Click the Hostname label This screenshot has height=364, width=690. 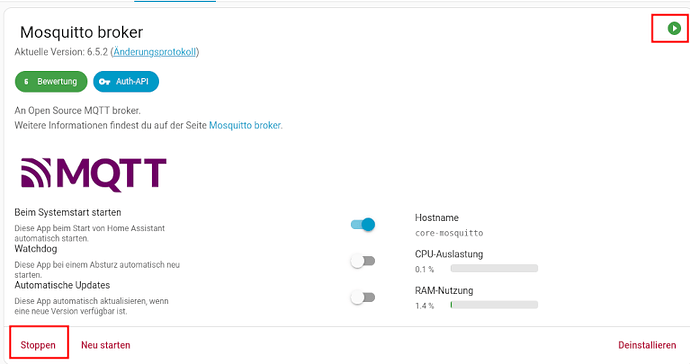pyautogui.click(x=437, y=217)
